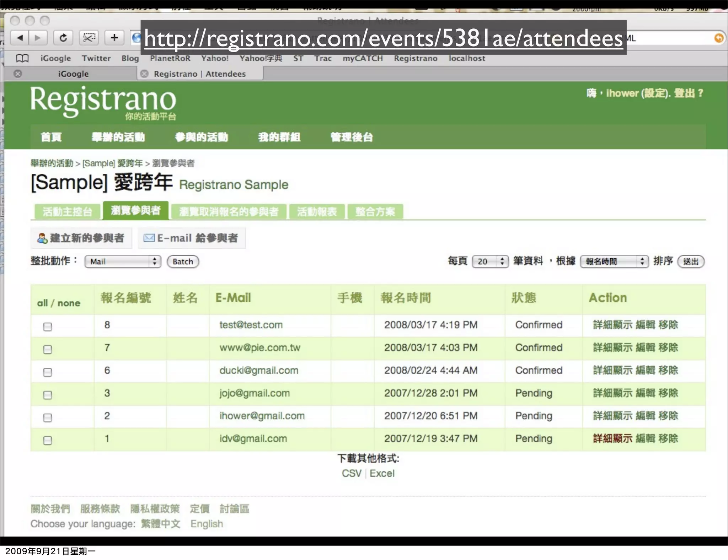Close the iGoogle tab with its X icon
Screen dimensions: 728x560
click(x=18, y=74)
